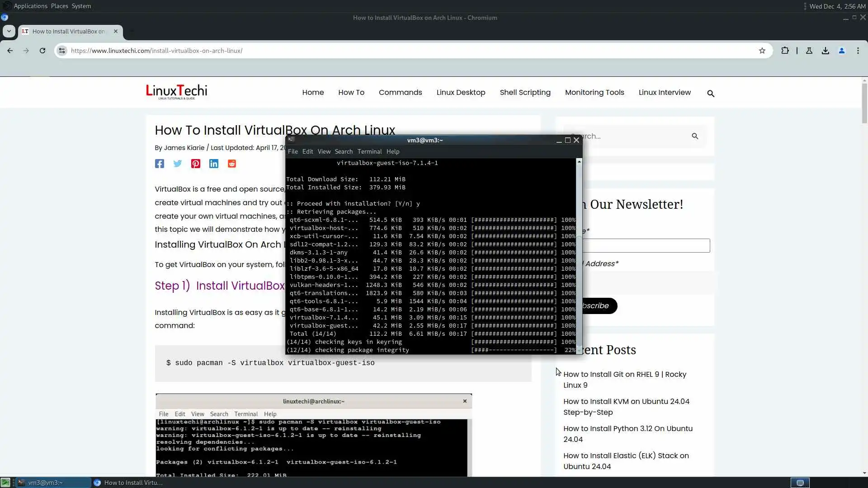Open Chromium three-dot menu
Screen dimensions: 868x488
click(858, 51)
